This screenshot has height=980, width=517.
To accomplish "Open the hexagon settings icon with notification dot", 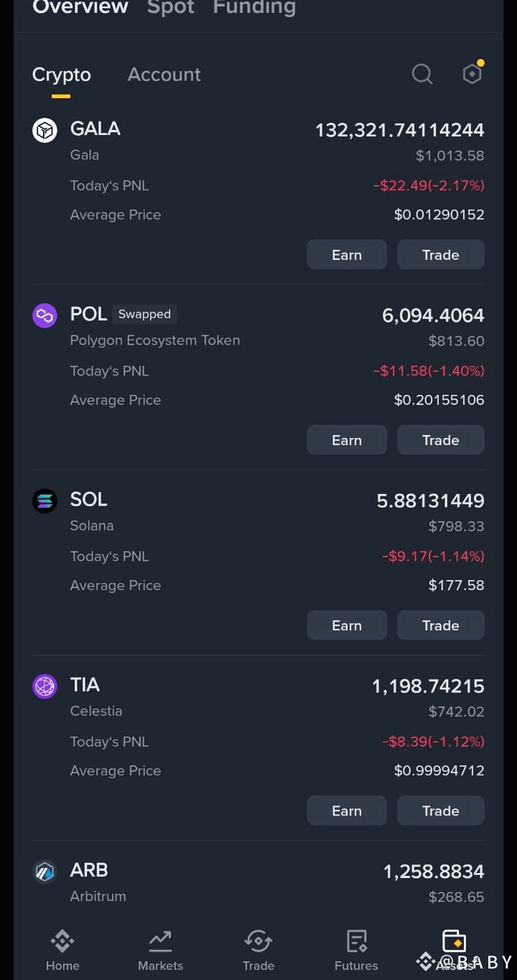I will (473, 73).
